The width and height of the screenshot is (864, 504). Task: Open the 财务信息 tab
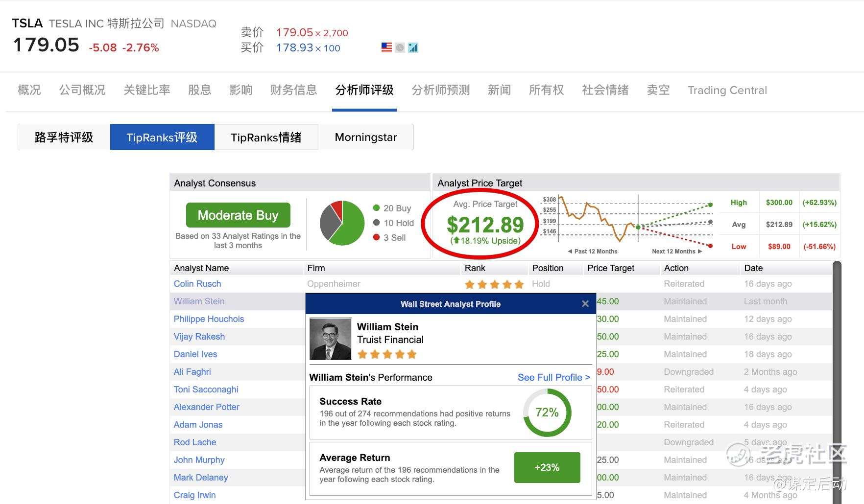[294, 90]
